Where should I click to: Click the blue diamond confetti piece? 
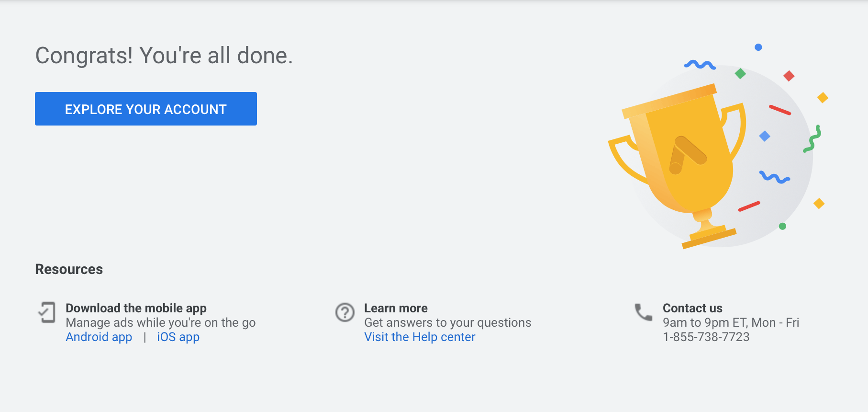click(765, 136)
